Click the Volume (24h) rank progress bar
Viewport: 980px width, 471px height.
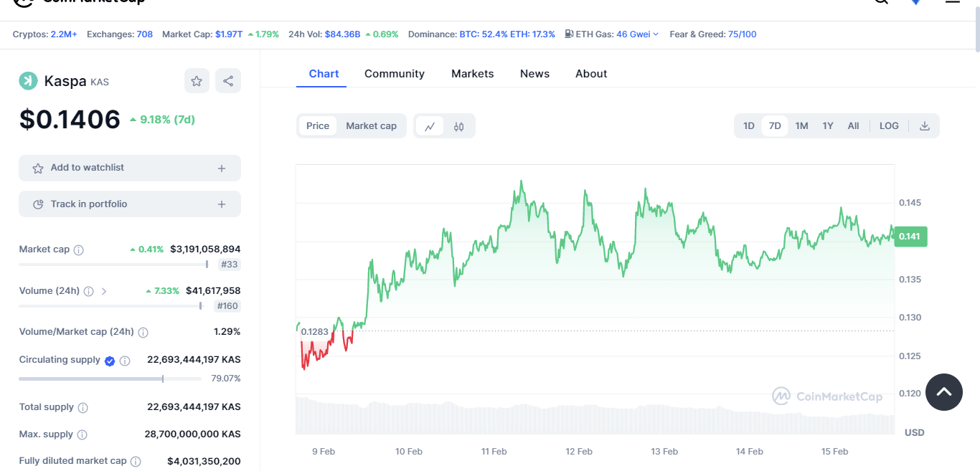[110, 306]
